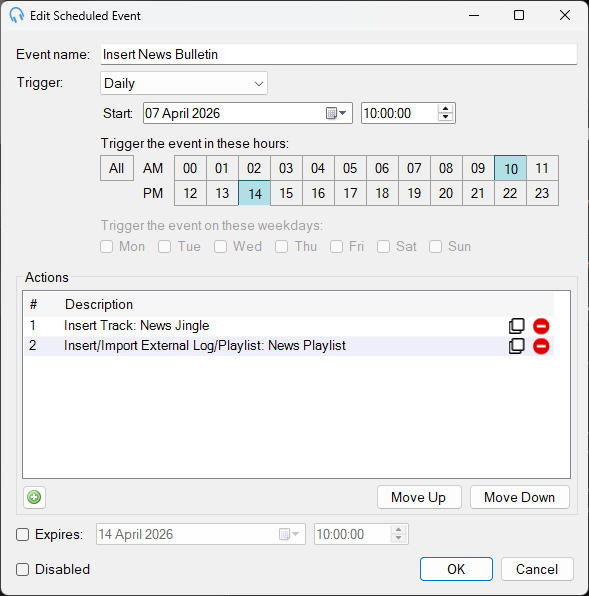Screen dimensions: 589x596
Task: Tick the Fri weekday checkbox
Action: click(336, 246)
